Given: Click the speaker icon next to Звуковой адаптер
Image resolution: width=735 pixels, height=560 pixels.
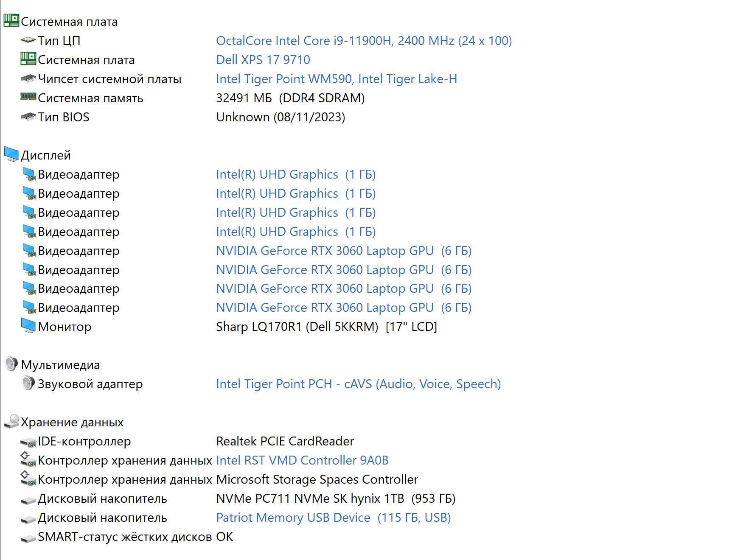Looking at the screenshot, I should 28,383.
